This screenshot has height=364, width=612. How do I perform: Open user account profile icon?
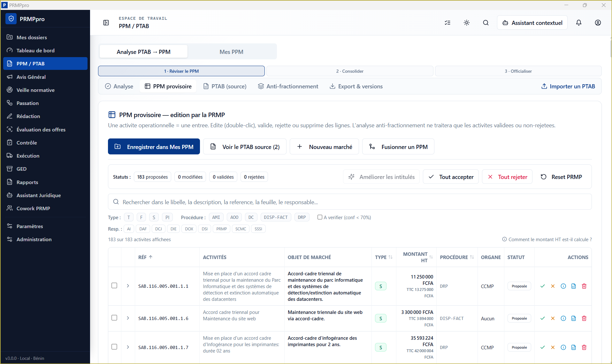point(598,23)
